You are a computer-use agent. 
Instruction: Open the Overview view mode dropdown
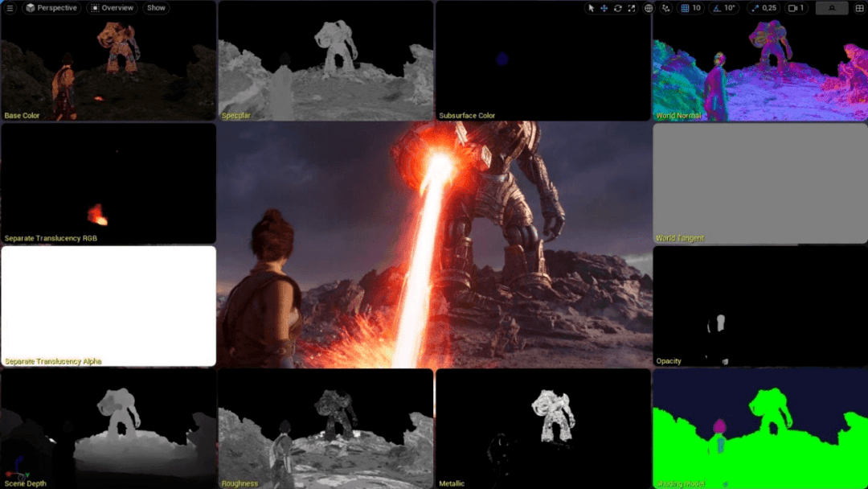click(x=111, y=8)
